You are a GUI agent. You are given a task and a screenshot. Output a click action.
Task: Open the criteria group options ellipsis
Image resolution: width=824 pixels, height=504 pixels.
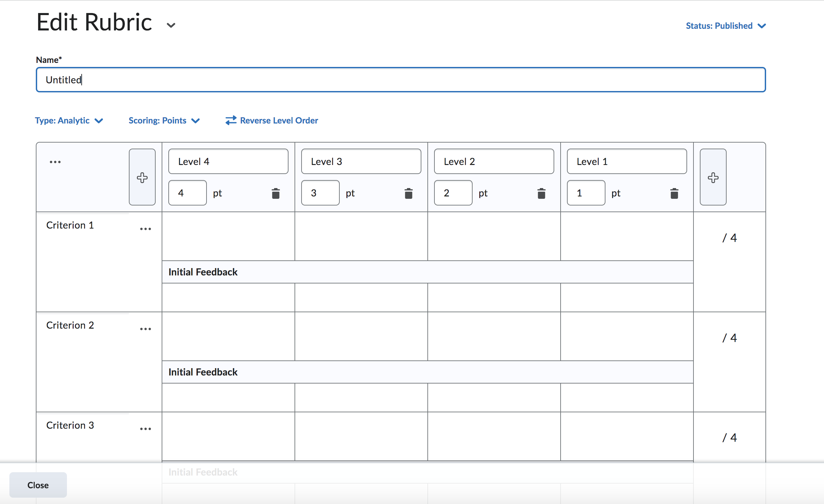coord(55,162)
